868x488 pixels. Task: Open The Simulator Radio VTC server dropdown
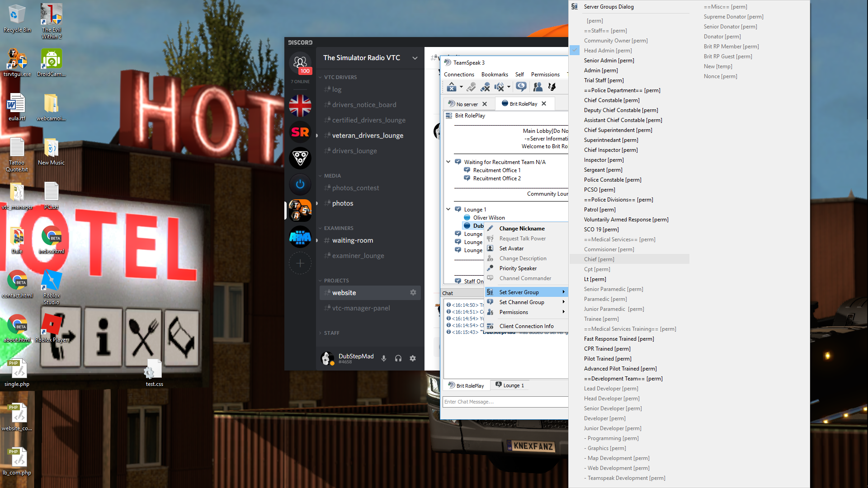[x=415, y=58]
